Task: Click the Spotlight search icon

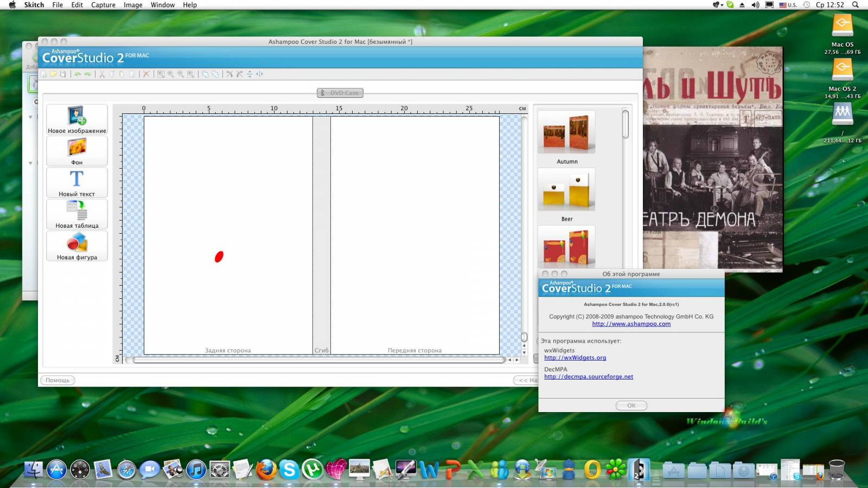Action: pos(856,5)
